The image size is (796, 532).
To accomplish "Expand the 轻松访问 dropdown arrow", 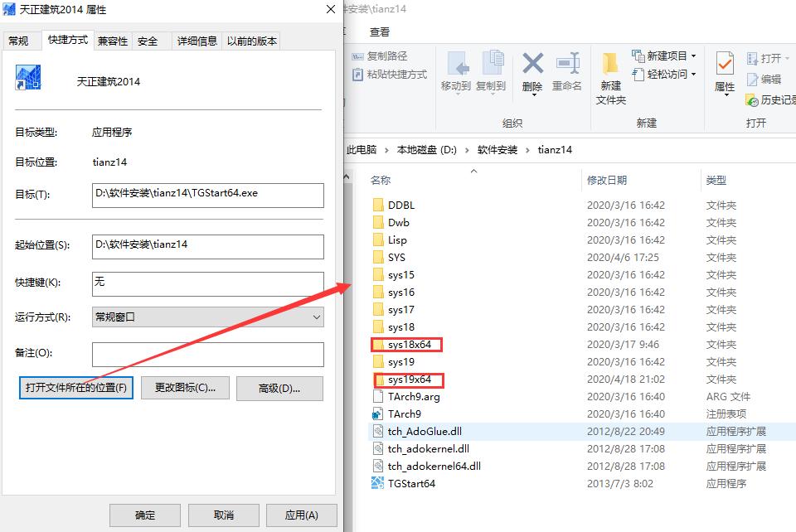I will [x=695, y=75].
